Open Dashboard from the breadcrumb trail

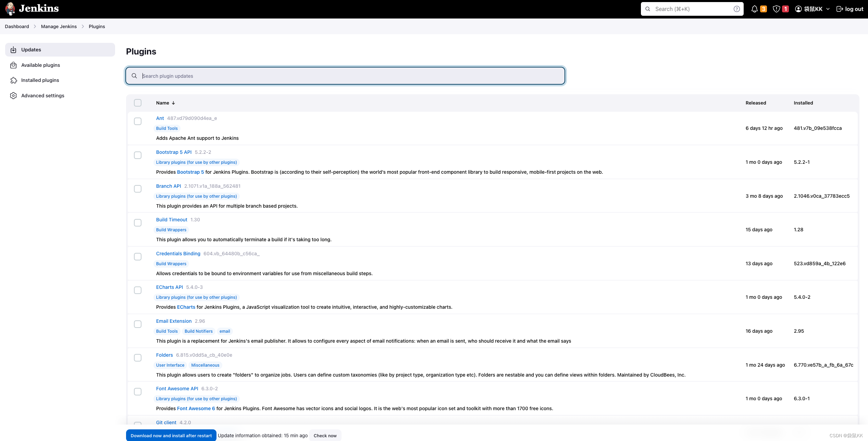click(x=17, y=26)
